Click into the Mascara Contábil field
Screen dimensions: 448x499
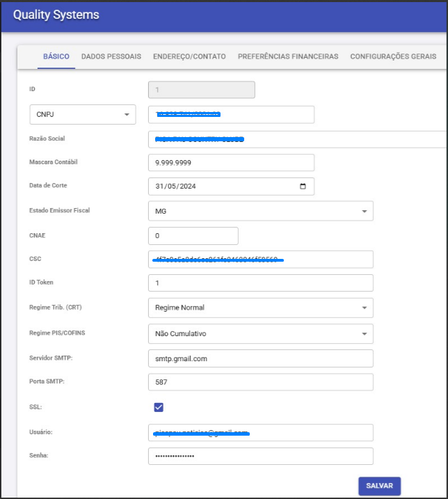coord(231,162)
